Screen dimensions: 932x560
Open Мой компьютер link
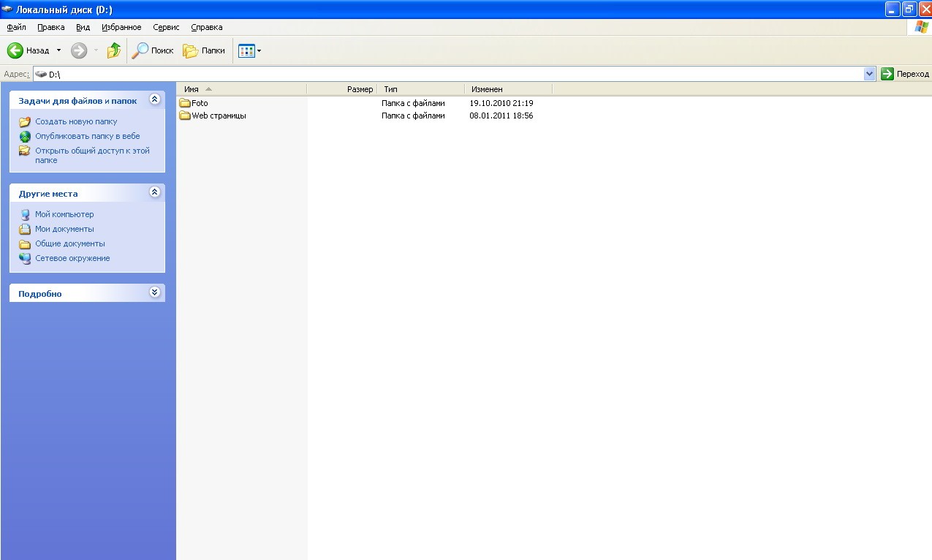64,214
